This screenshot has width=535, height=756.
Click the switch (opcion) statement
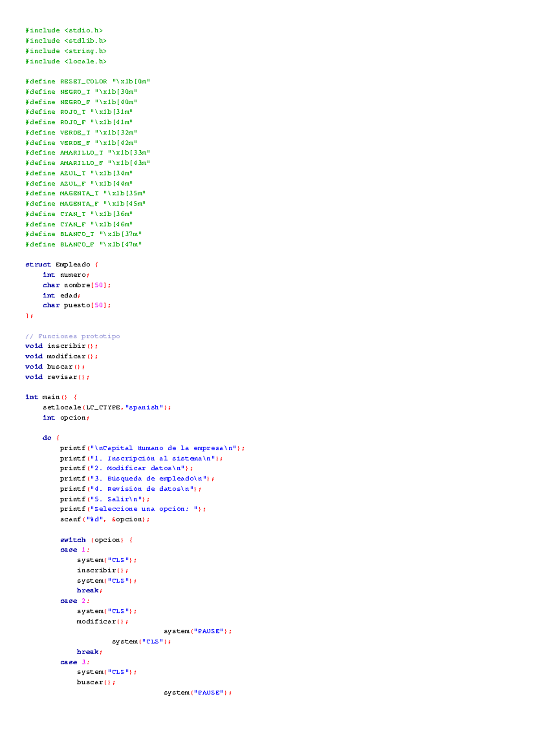pyautogui.click(x=96, y=540)
